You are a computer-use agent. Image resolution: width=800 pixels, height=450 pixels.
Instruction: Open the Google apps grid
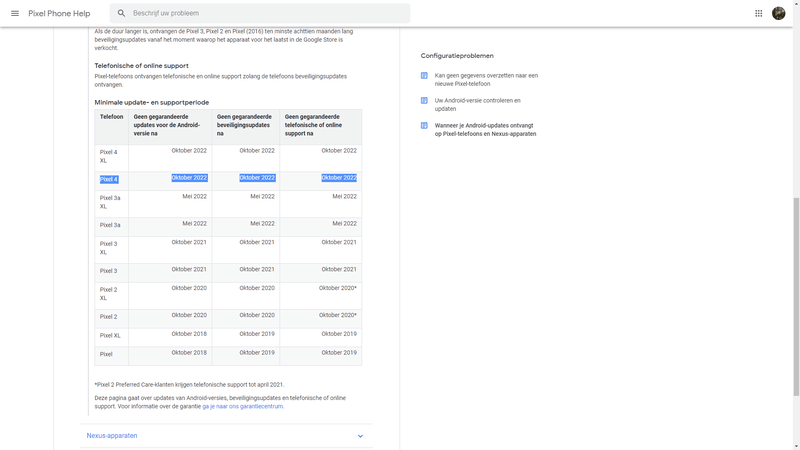759,13
